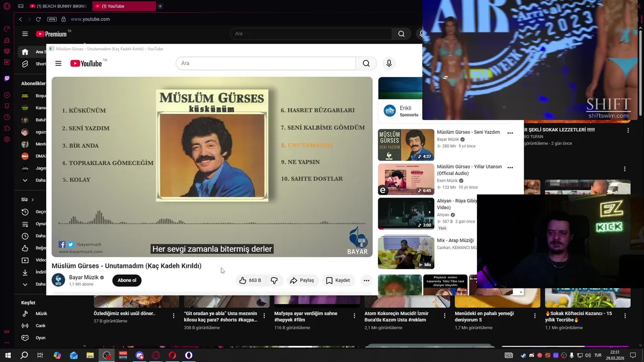Open Steam tray icon
Viewport: 644px width, 362px height.
[x=523, y=355]
